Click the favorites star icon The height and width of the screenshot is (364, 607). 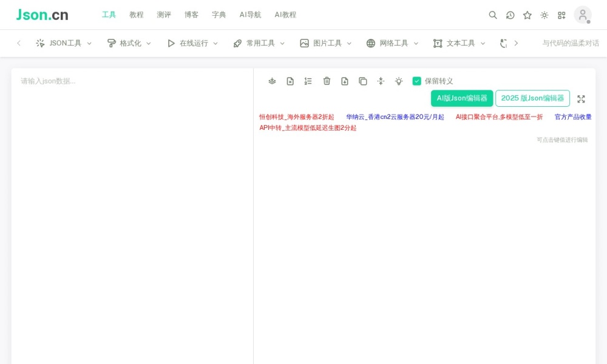527,15
